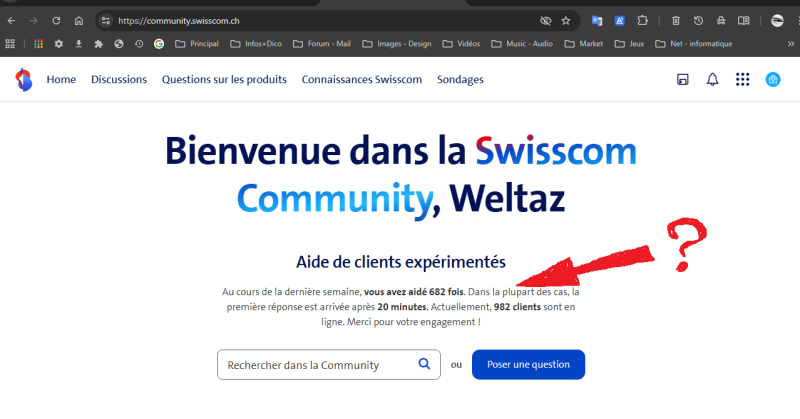The width and height of the screenshot is (800, 419).
Task: Open the reading mode book icon
Action: [743, 20]
